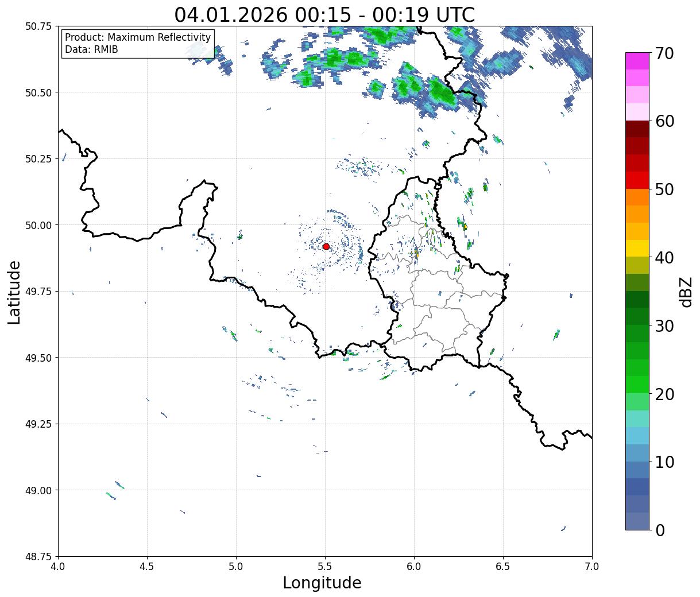Click the longitude tick label 4.5
The image size is (700, 597).
click(147, 567)
